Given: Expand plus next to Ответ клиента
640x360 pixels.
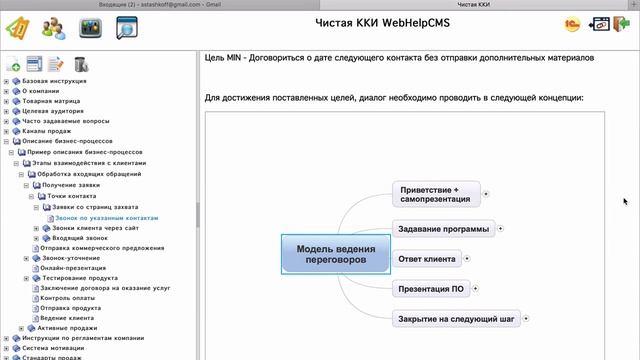Looking at the screenshot, I should click(467, 258).
